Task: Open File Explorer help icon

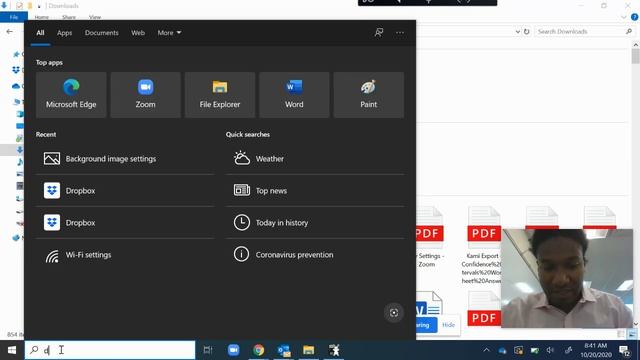Action: click(x=634, y=17)
